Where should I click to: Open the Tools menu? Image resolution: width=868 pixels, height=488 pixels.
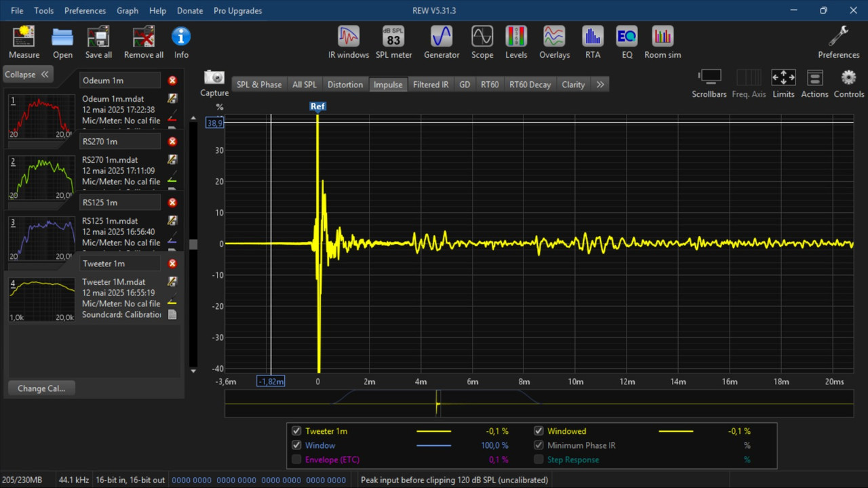pos(44,11)
